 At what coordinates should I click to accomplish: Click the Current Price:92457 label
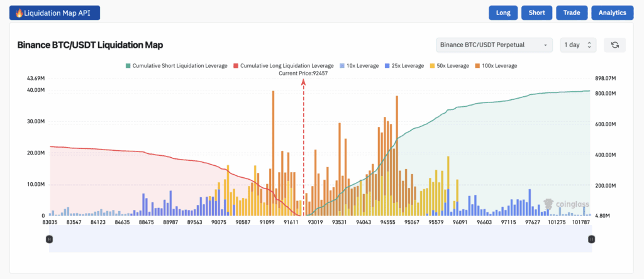(303, 73)
